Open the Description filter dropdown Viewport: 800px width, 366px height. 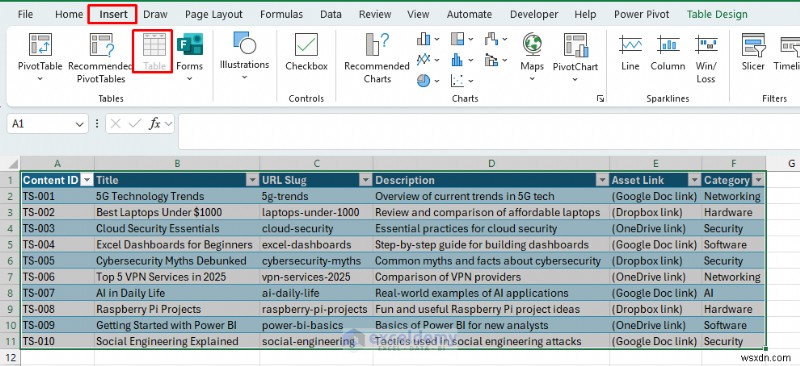click(602, 180)
